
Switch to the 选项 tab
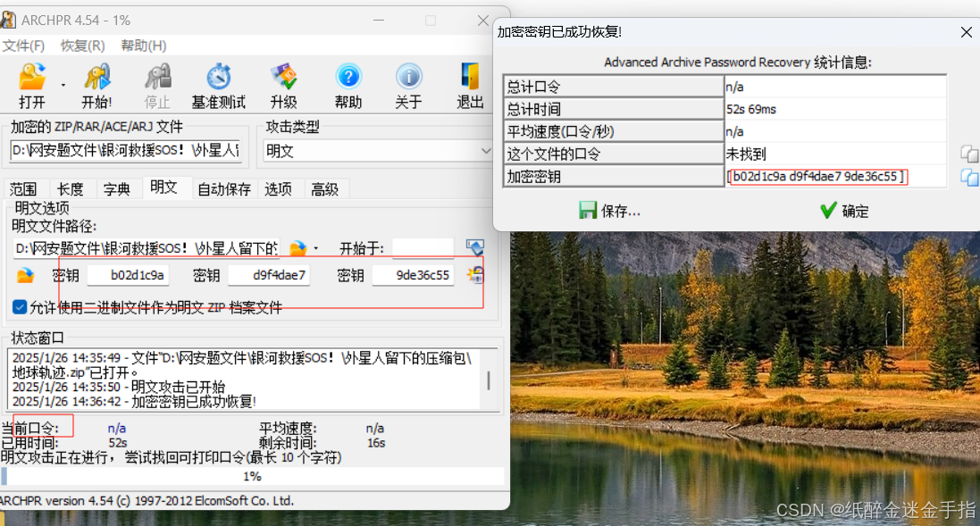click(278, 189)
